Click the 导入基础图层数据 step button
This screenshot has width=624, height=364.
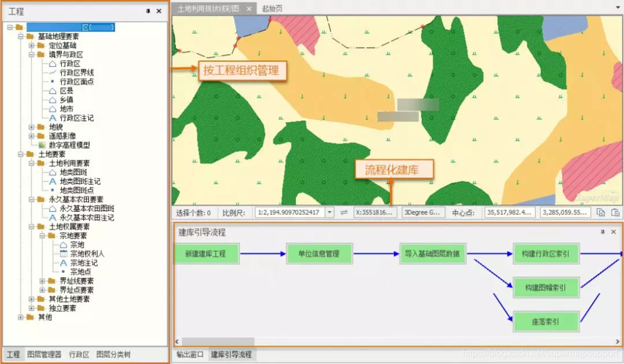[432, 253]
